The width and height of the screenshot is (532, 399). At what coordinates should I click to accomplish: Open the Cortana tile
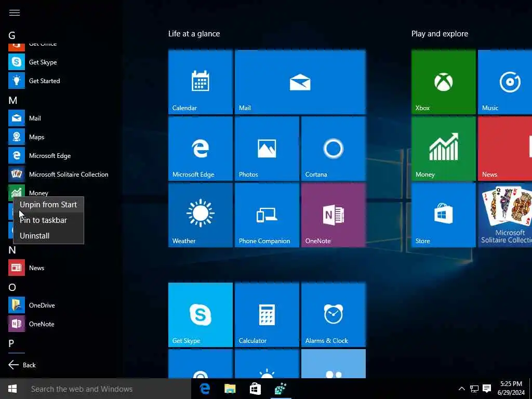334,149
